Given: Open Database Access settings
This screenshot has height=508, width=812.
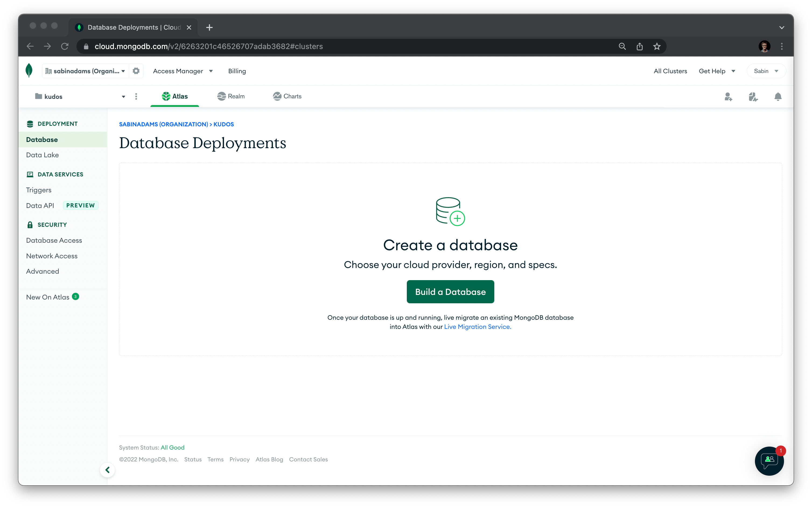Looking at the screenshot, I should (54, 240).
